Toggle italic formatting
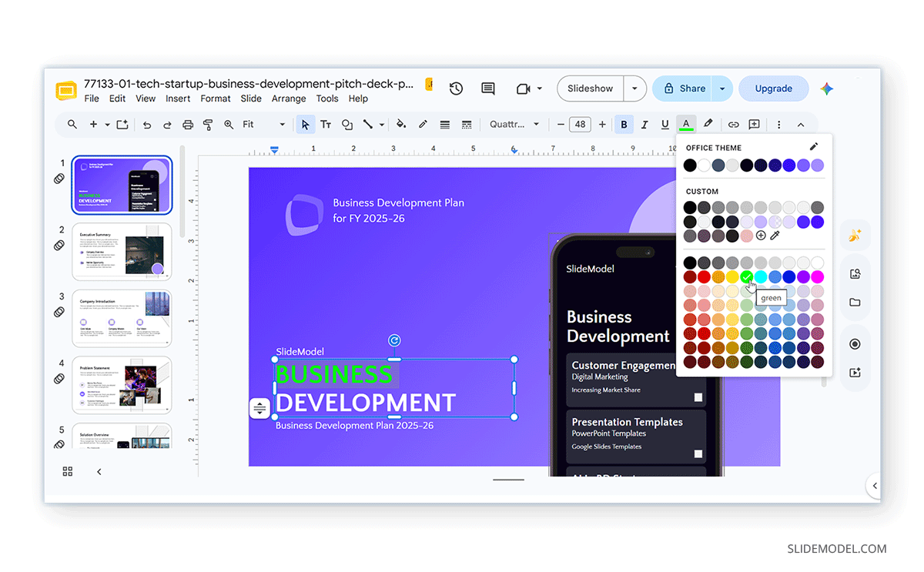This screenshot has height=572, width=924. [x=644, y=124]
